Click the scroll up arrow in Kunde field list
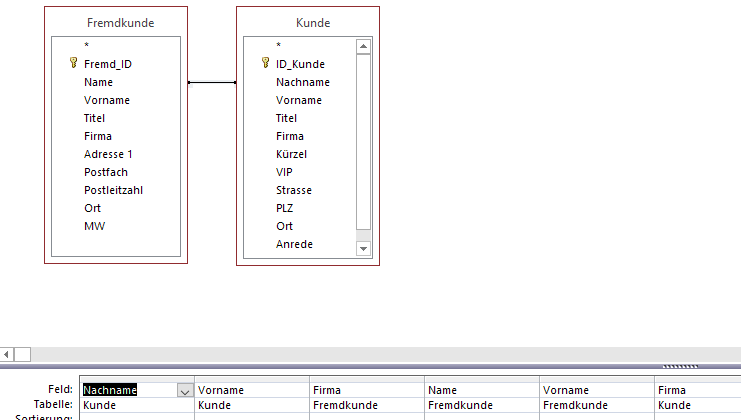This screenshot has height=420, width=741. 363,46
